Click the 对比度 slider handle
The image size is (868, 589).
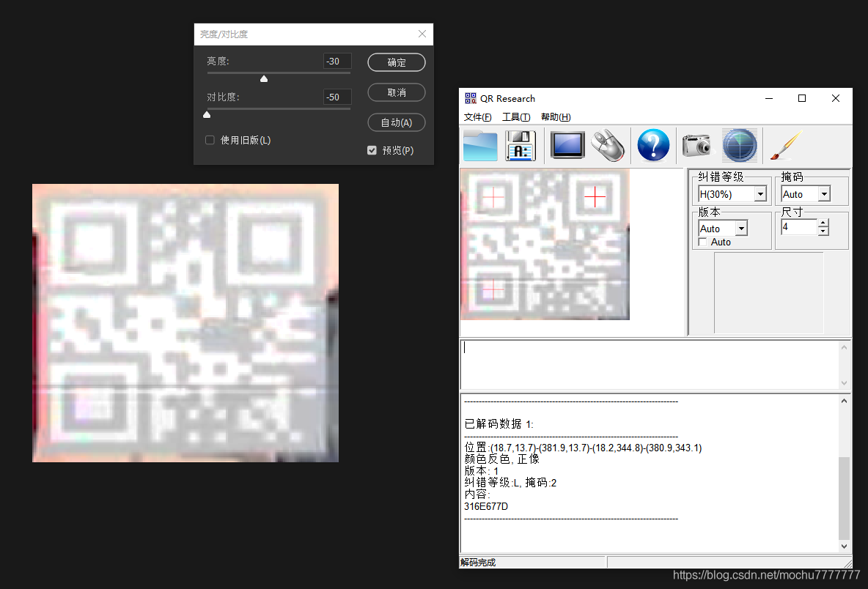(207, 114)
